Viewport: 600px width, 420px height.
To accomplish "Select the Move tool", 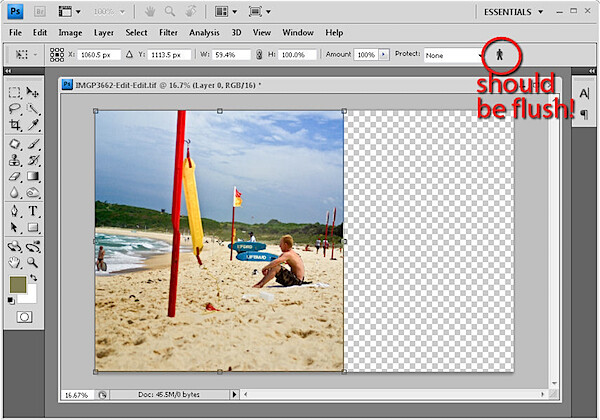I will click(33, 93).
